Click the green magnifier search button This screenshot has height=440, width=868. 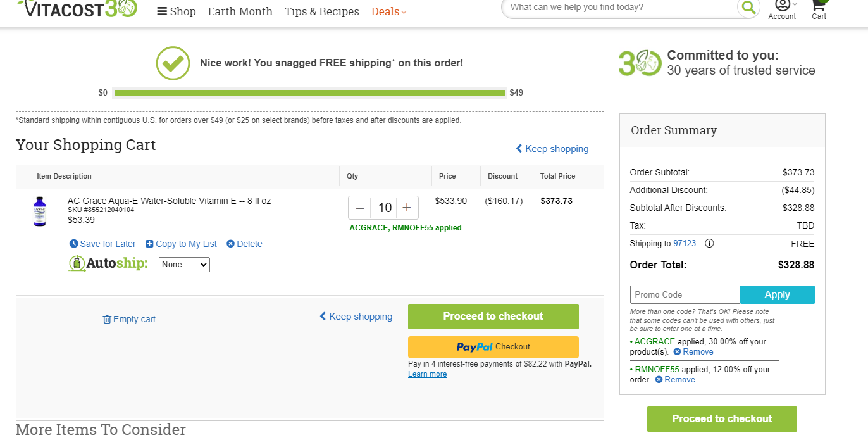(748, 8)
